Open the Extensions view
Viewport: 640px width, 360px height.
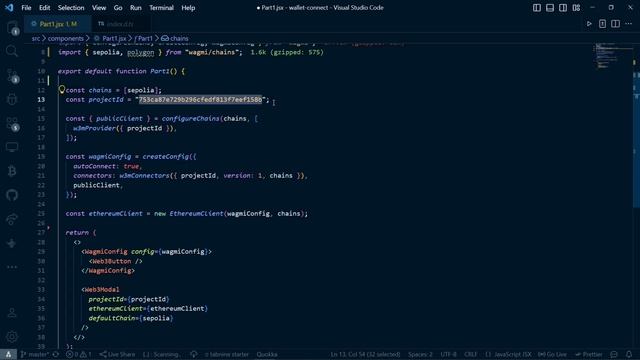click(x=12, y=124)
